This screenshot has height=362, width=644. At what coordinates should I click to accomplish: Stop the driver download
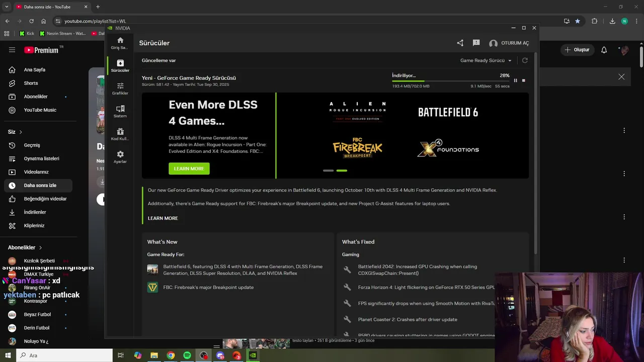pos(523,80)
